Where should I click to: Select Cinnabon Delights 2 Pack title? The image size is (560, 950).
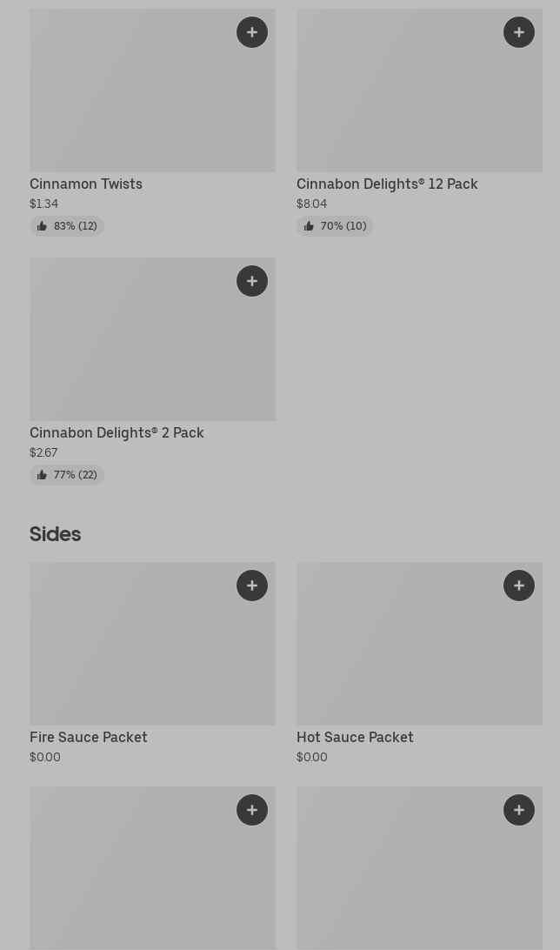117,432
